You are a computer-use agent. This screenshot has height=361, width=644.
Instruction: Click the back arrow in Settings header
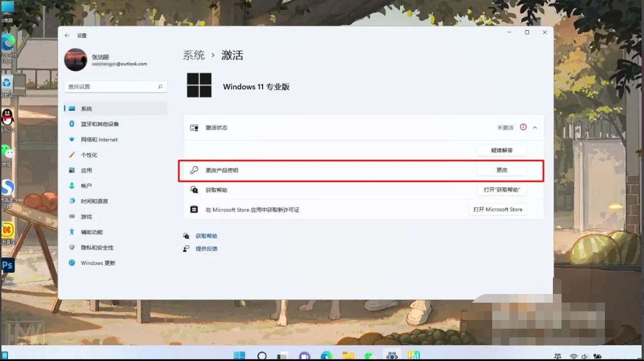point(67,36)
